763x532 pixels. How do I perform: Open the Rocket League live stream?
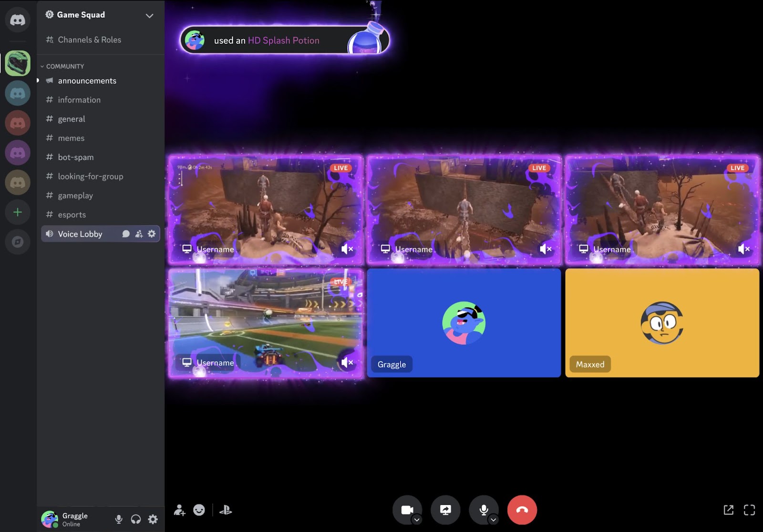(266, 323)
